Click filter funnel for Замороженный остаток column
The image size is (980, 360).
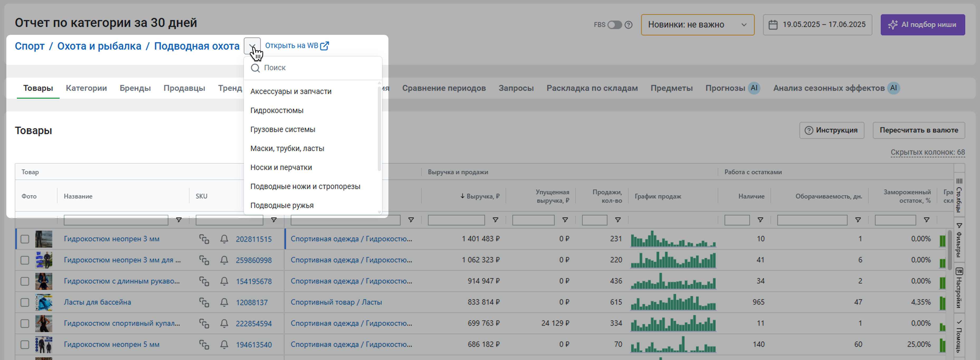tap(927, 220)
